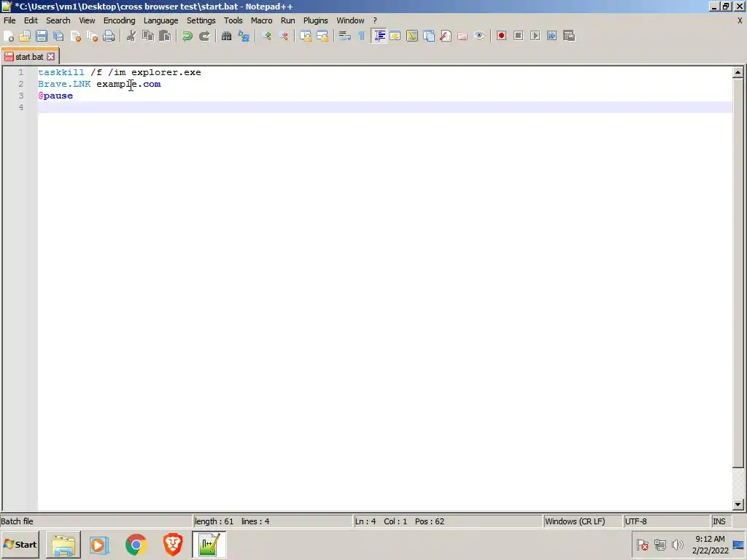747x560 pixels.
Task: Click the Close All toolbar icon
Action: click(x=92, y=36)
